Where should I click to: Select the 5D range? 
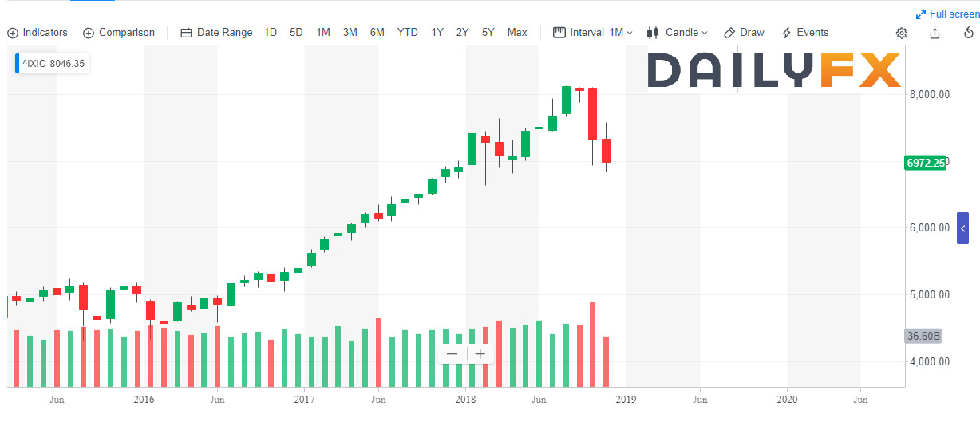coord(296,33)
